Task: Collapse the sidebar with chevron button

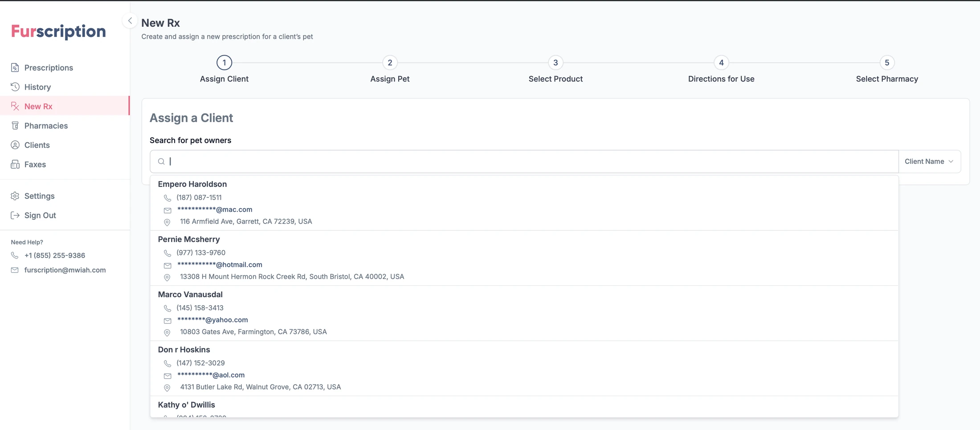Action: (x=130, y=20)
